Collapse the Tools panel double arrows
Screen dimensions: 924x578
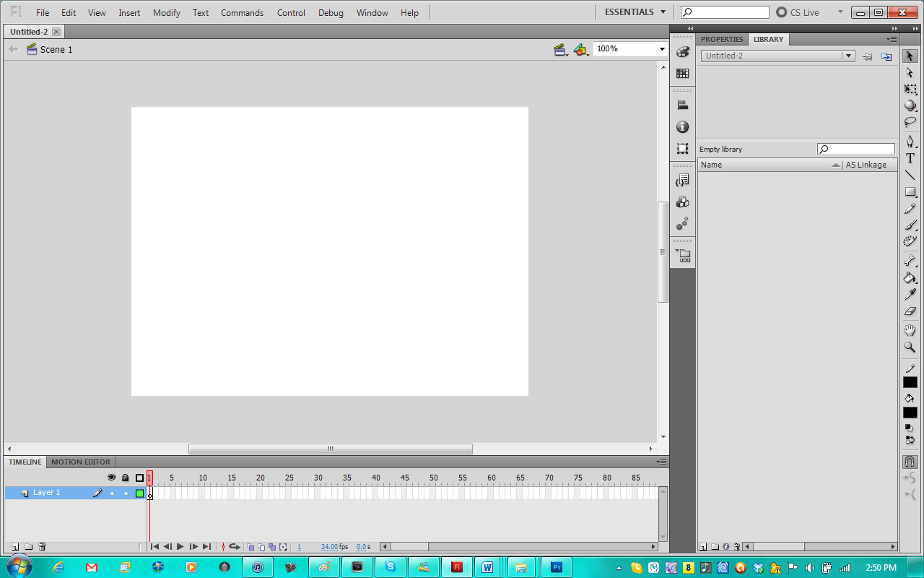coord(915,28)
